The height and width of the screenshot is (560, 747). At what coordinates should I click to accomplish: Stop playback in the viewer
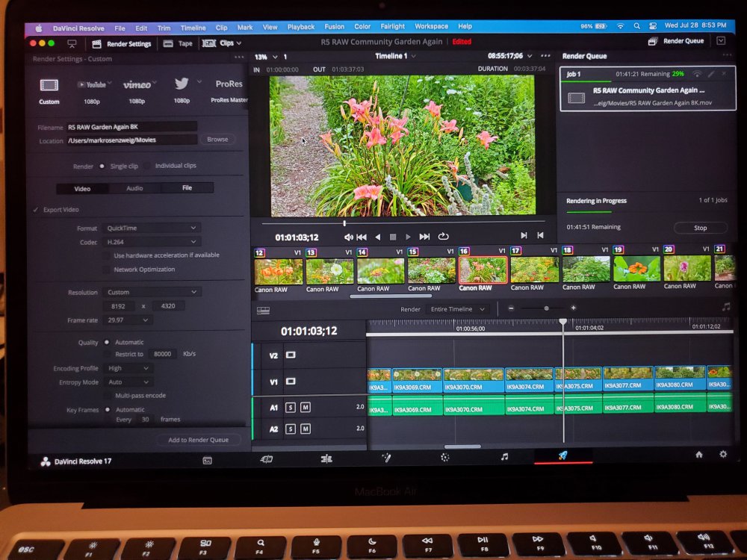(393, 237)
